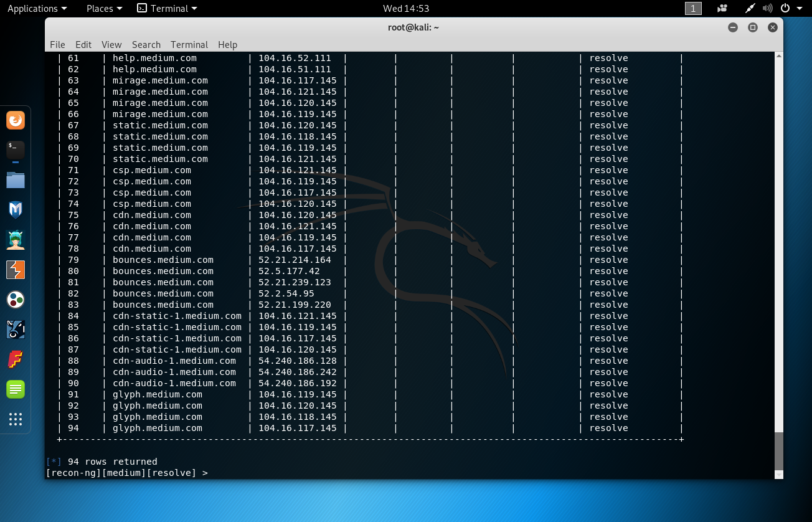Click IP address 52.21.239.123
The height and width of the screenshot is (522, 812).
(x=295, y=282)
